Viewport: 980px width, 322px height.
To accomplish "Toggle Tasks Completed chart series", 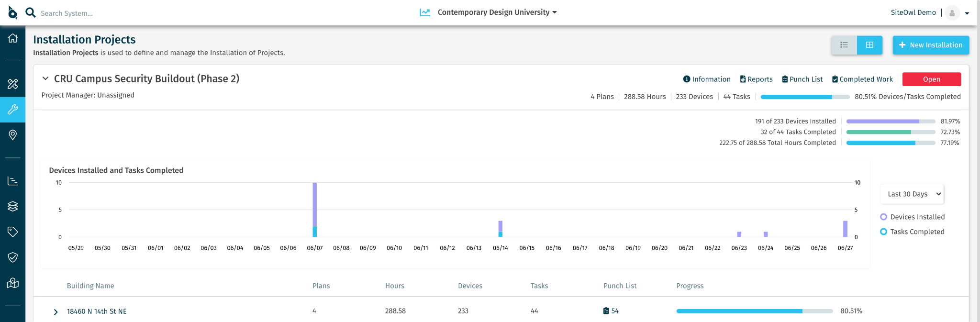I will click(x=912, y=232).
